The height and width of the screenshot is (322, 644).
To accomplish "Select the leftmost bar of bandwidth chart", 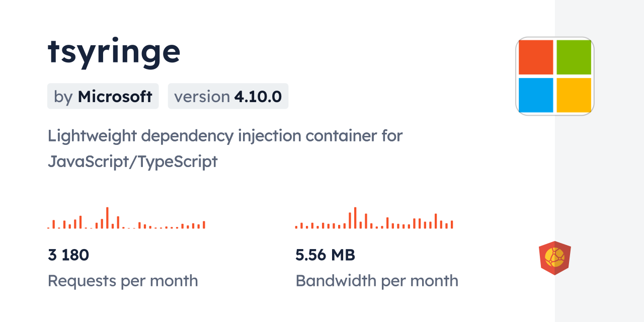I will tap(296, 227).
